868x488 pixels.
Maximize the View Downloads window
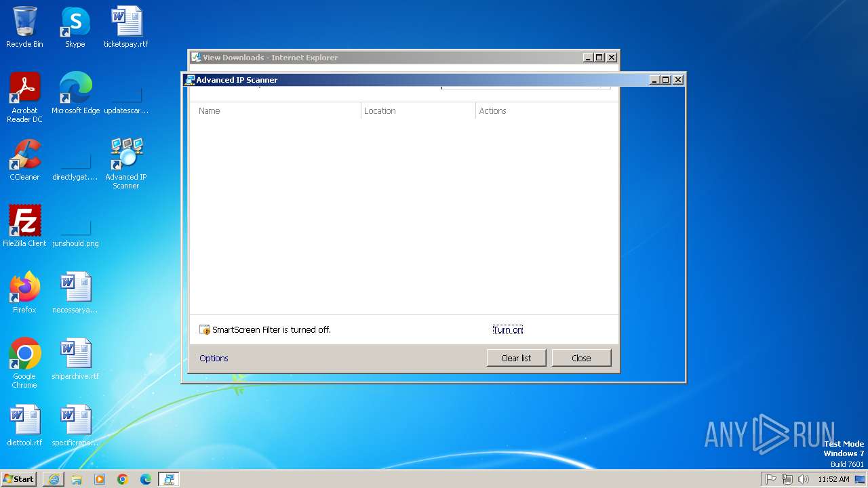[x=599, y=58]
